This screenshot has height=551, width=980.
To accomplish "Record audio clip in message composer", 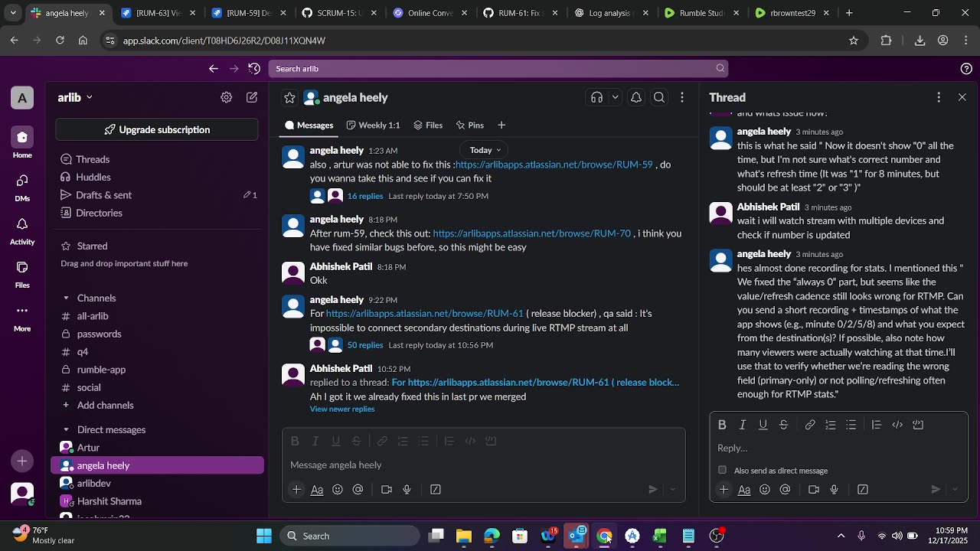I will click(407, 490).
